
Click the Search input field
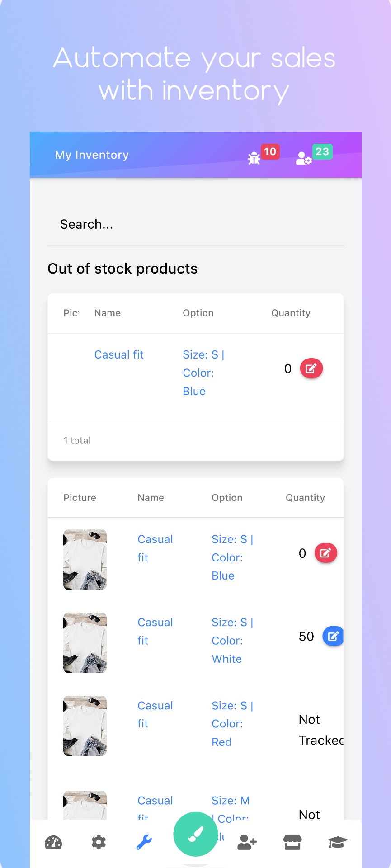pos(195,224)
